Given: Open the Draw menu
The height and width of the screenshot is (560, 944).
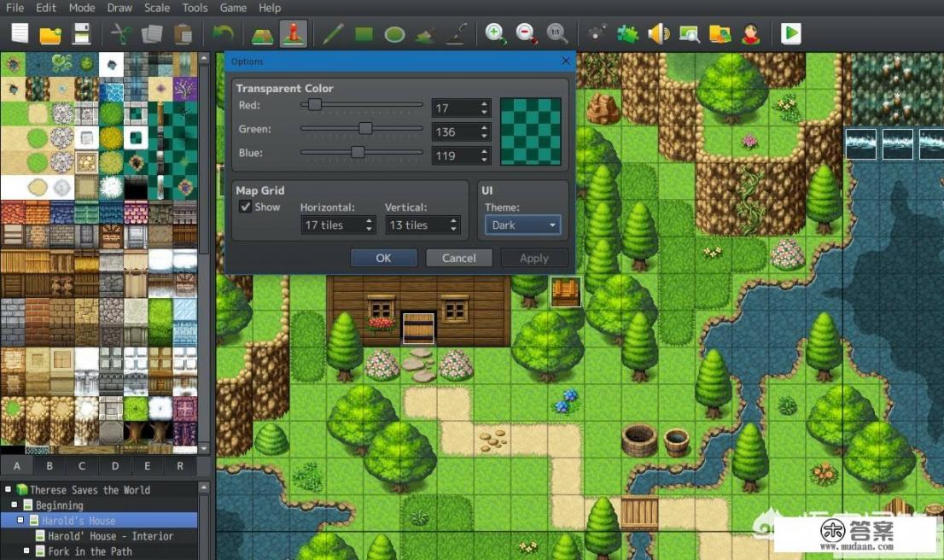Looking at the screenshot, I should pos(119,8).
